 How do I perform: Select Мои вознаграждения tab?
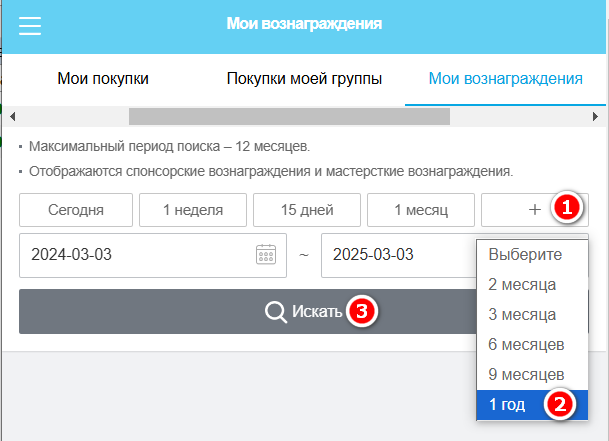click(505, 79)
